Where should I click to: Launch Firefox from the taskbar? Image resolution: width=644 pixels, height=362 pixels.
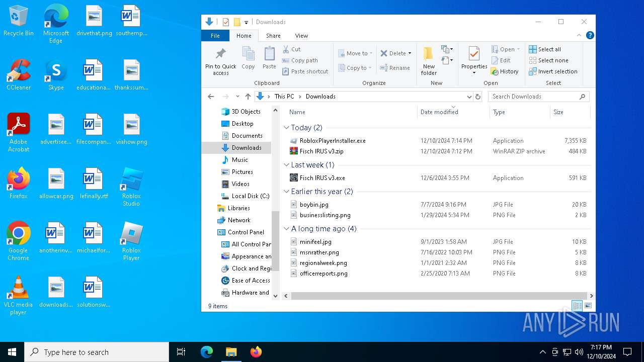click(x=256, y=352)
